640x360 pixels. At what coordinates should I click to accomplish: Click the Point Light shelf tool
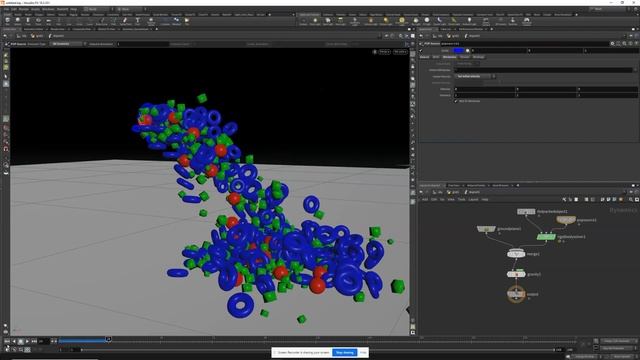click(x=315, y=21)
